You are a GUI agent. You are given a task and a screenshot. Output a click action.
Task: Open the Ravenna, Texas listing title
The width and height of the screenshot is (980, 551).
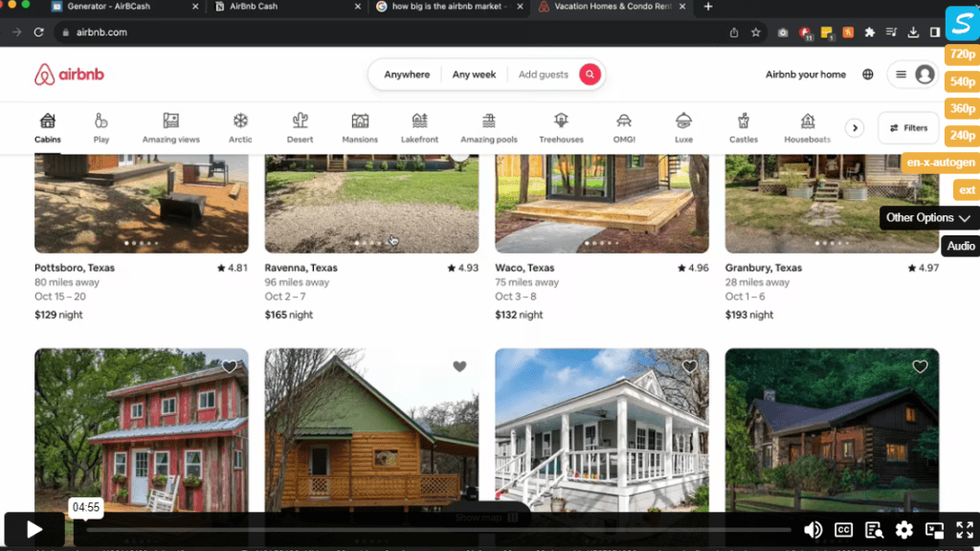click(301, 268)
